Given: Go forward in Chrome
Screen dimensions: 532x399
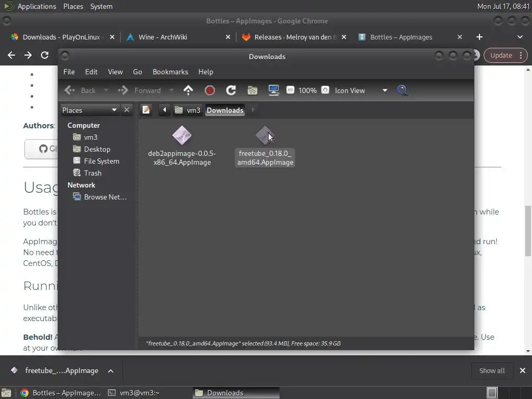Looking at the screenshot, I should [28, 55].
